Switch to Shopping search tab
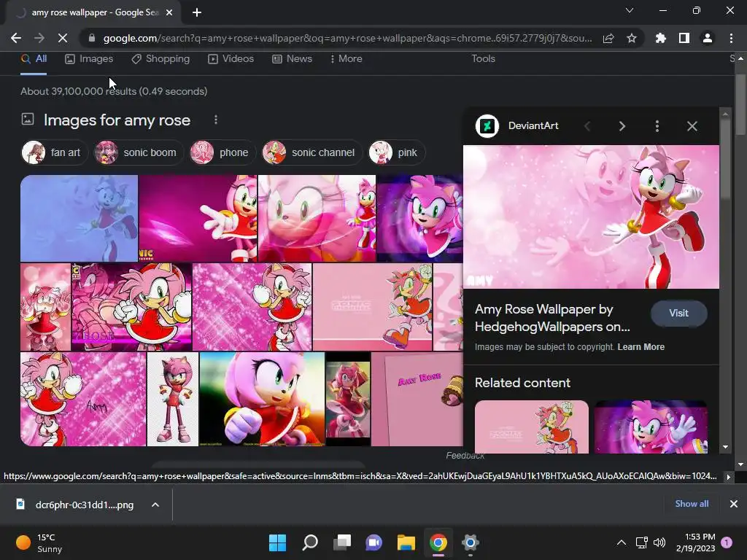Image resolution: width=747 pixels, height=560 pixels. coord(160,58)
